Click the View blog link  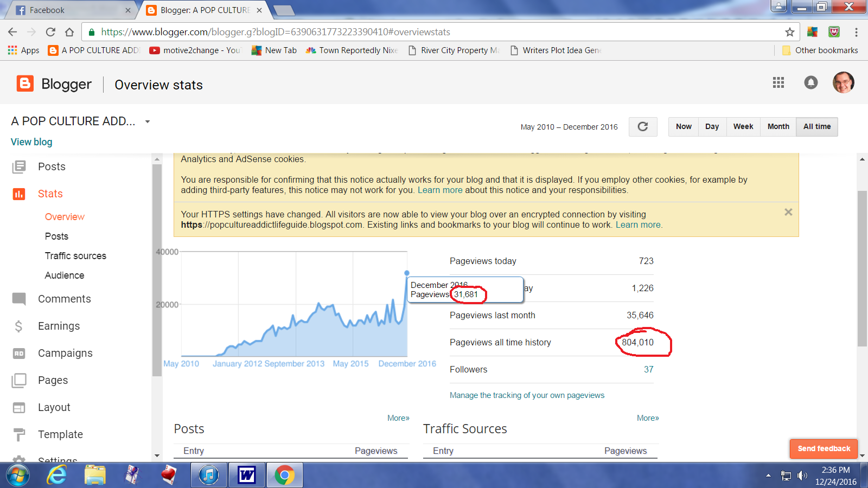pyautogui.click(x=31, y=142)
